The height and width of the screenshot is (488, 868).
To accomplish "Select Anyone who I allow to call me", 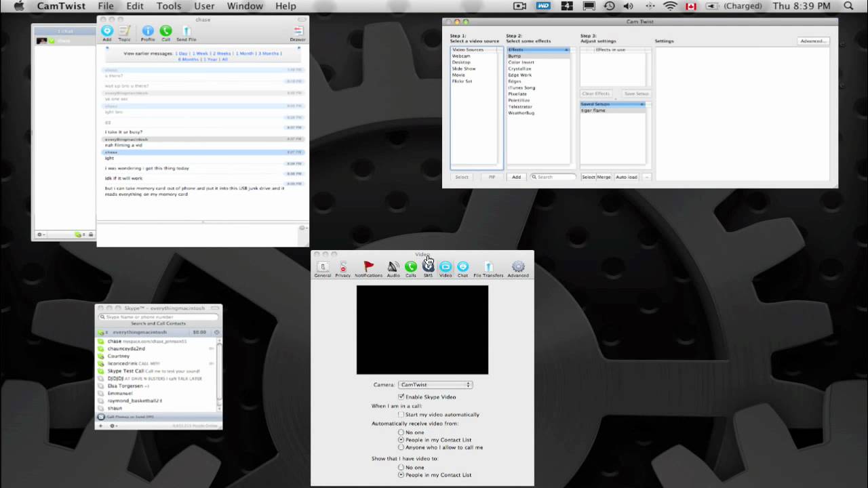I will click(401, 447).
